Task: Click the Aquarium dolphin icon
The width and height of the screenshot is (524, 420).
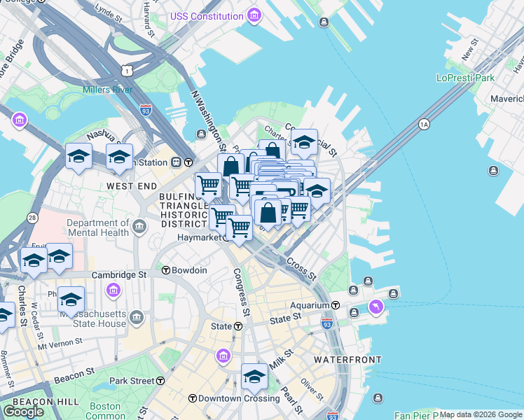Action: pos(376,307)
